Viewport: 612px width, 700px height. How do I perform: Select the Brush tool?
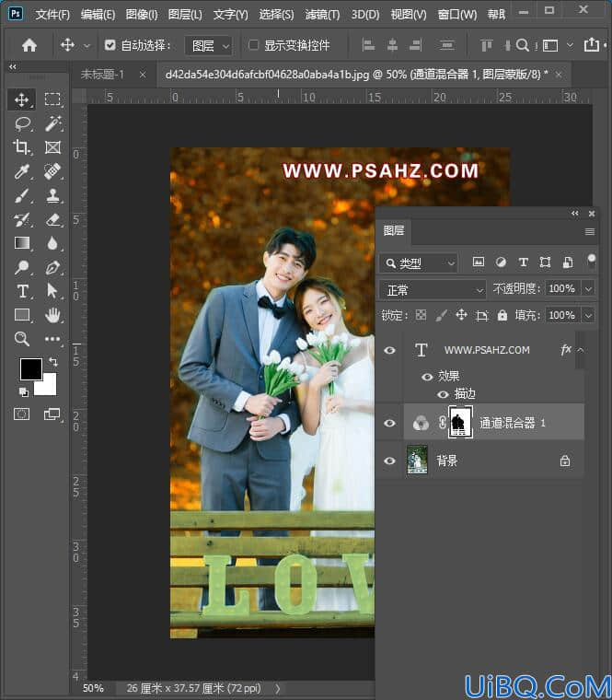21,195
